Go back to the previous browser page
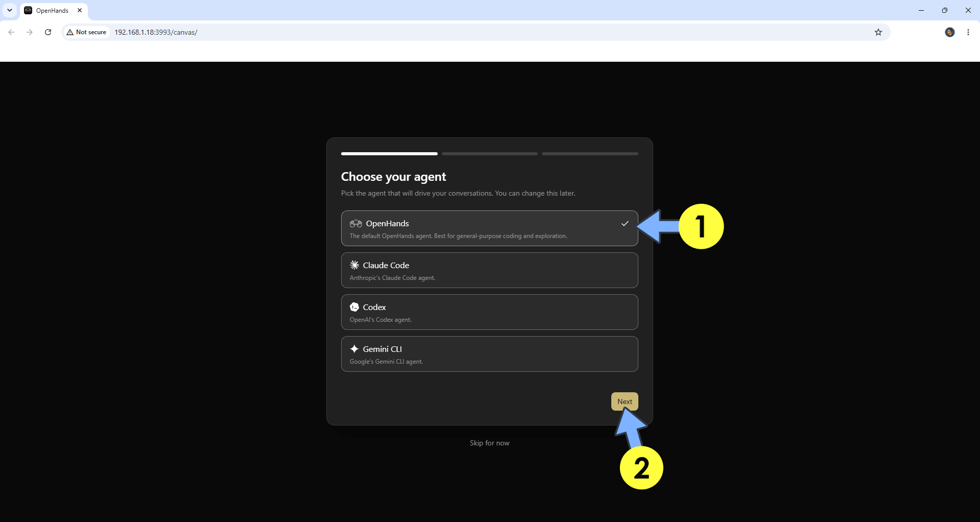 click(11, 32)
